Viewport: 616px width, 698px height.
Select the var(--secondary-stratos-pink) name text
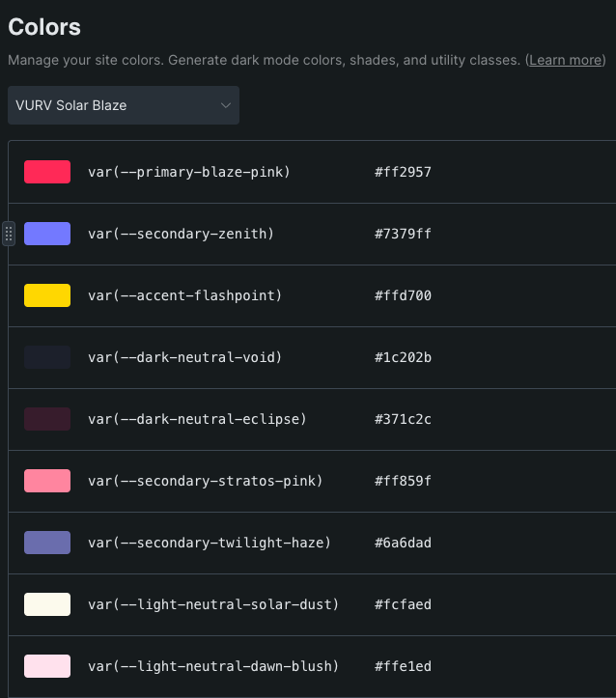pos(206,481)
